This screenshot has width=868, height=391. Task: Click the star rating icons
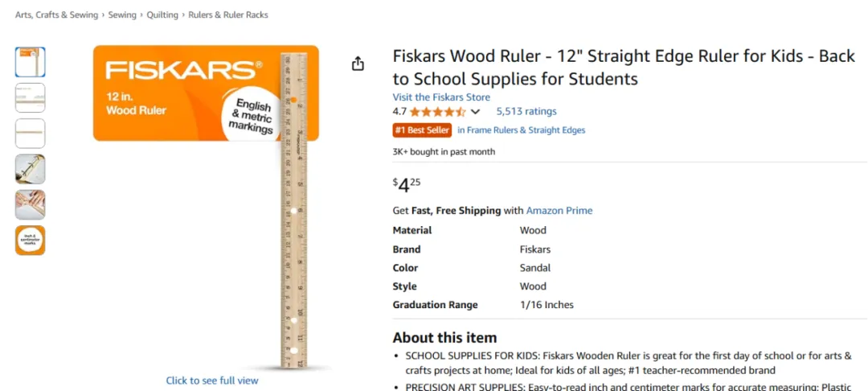pyautogui.click(x=437, y=112)
